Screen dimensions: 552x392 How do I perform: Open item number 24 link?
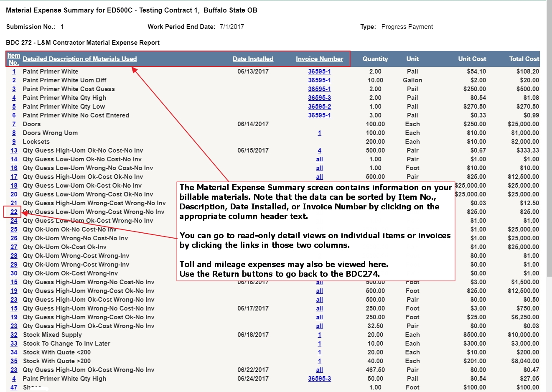coord(14,221)
